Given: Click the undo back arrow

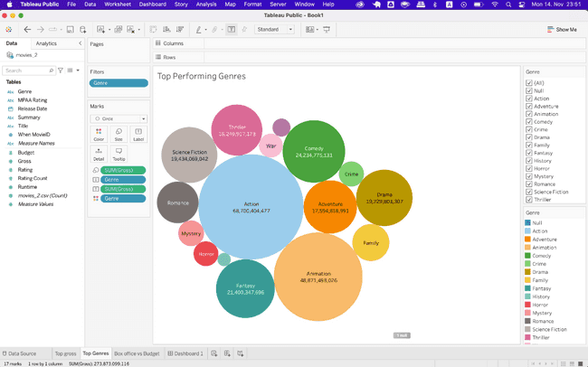Looking at the screenshot, I should coord(27,29).
